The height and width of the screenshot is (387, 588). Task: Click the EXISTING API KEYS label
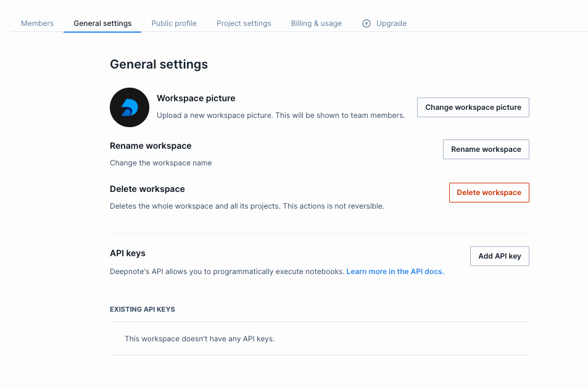[143, 309]
